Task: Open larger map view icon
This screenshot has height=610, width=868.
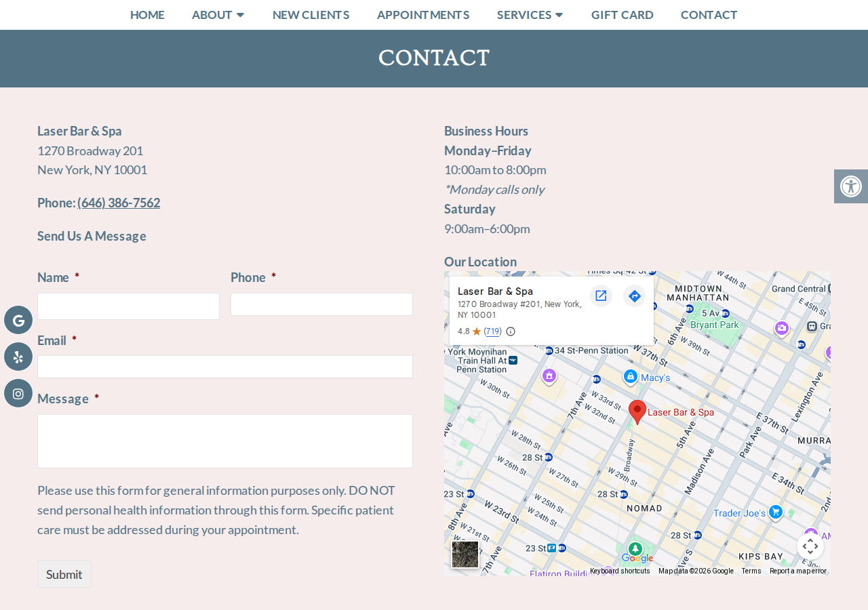Action: pos(601,296)
